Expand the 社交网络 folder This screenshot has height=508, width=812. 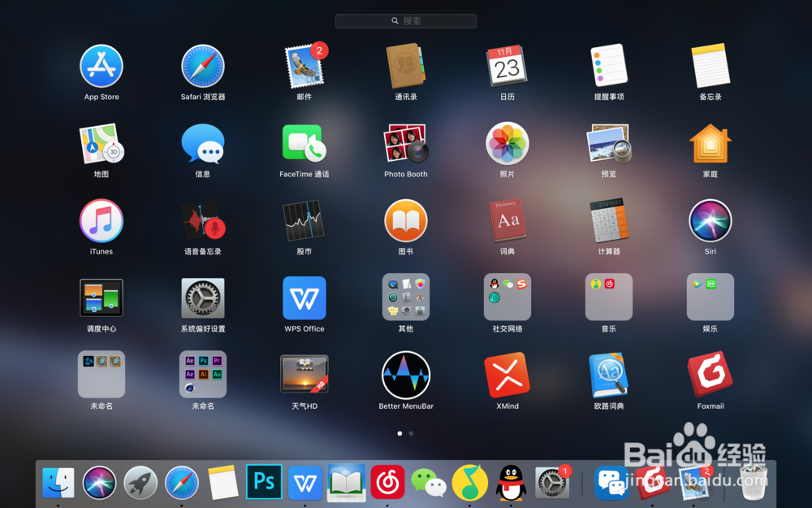(508, 297)
